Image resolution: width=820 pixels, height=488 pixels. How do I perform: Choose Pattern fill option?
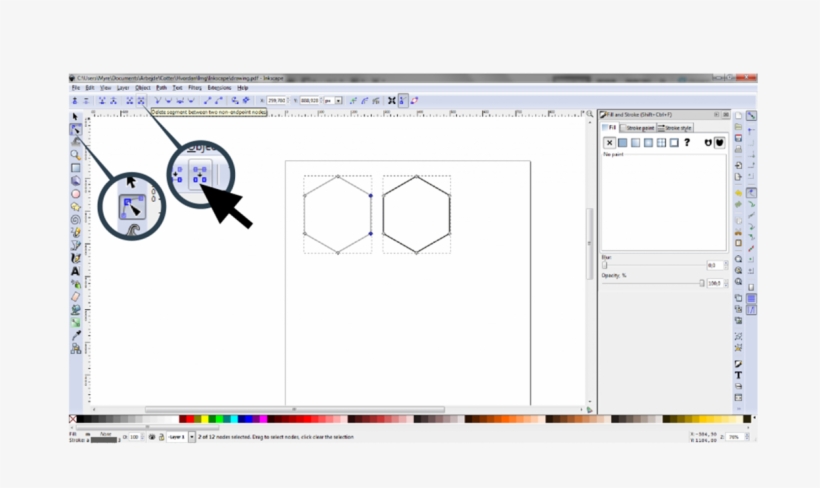(x=661, y=142)
